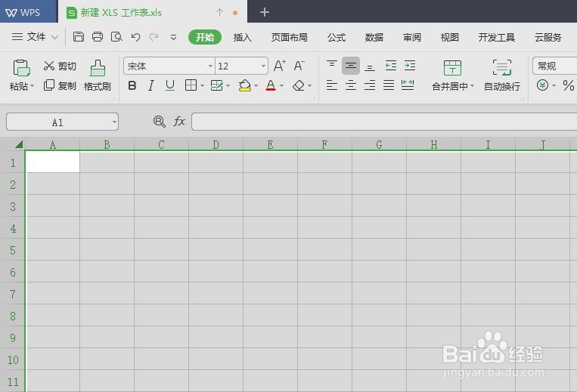Image resolution: width=577 pixels, height=392 pixels.
Task: Click in the formula bar input
Action: tap(384, 122)
